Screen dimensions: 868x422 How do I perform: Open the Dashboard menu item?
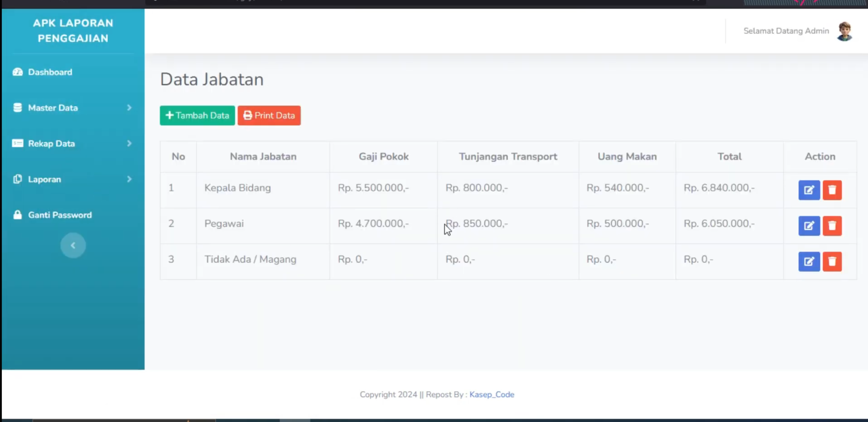[x=50, y=72]
